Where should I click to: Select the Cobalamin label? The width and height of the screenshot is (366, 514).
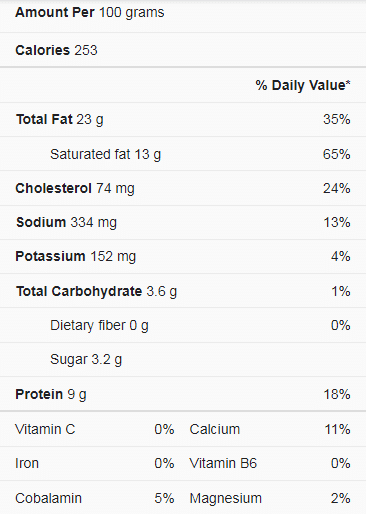point(48,498)
